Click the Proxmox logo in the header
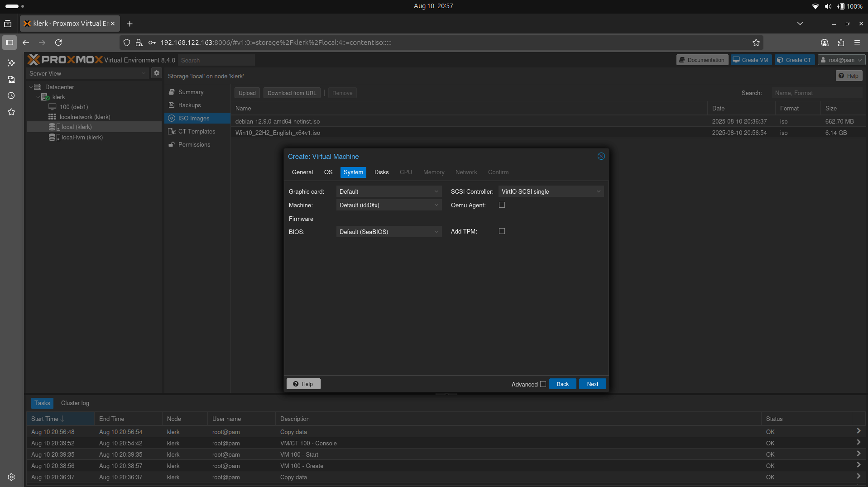868x487 pixels. pos(65,59)
